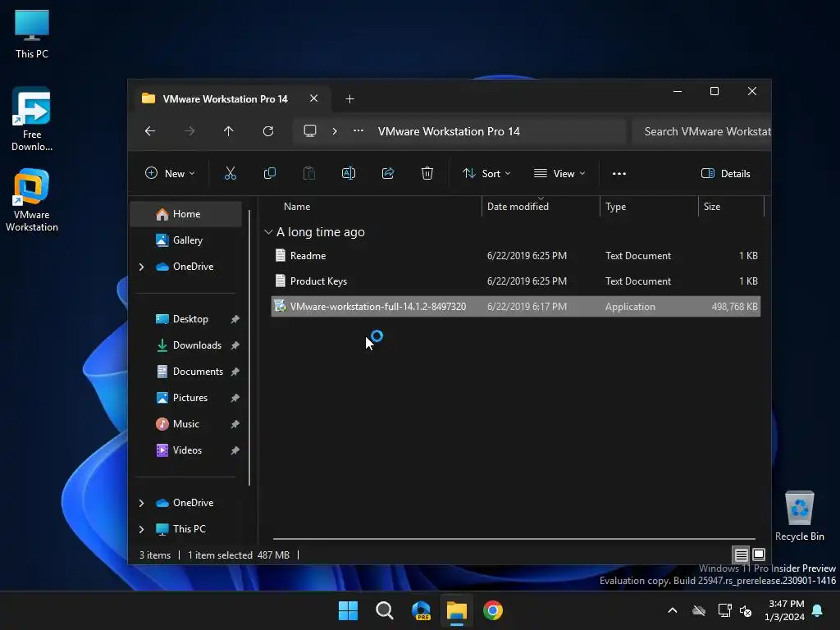Click the address bar ellipsis for hidden path

tap(358, 130)
